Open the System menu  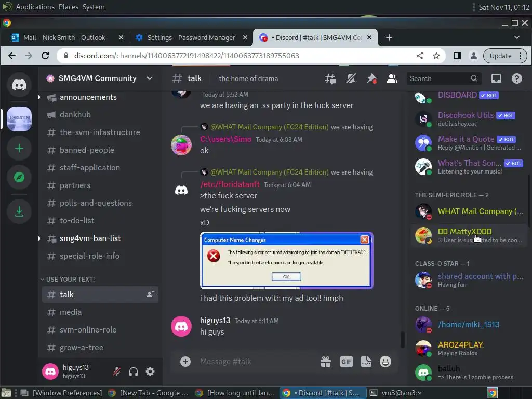(94, 7)
